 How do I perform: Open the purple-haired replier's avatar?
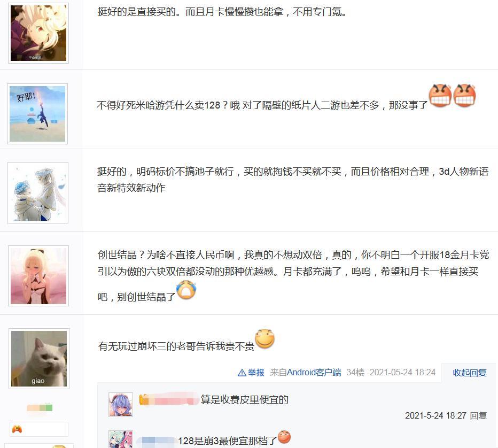[x=121, y=405]
